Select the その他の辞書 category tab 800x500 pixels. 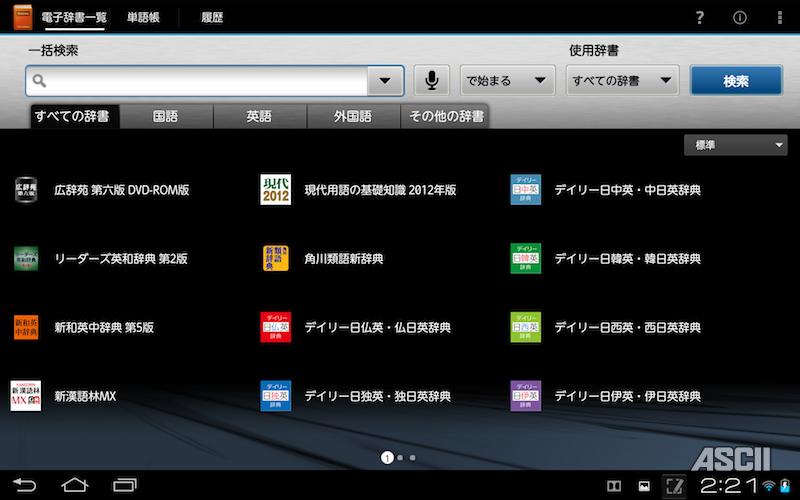(446, 116)
